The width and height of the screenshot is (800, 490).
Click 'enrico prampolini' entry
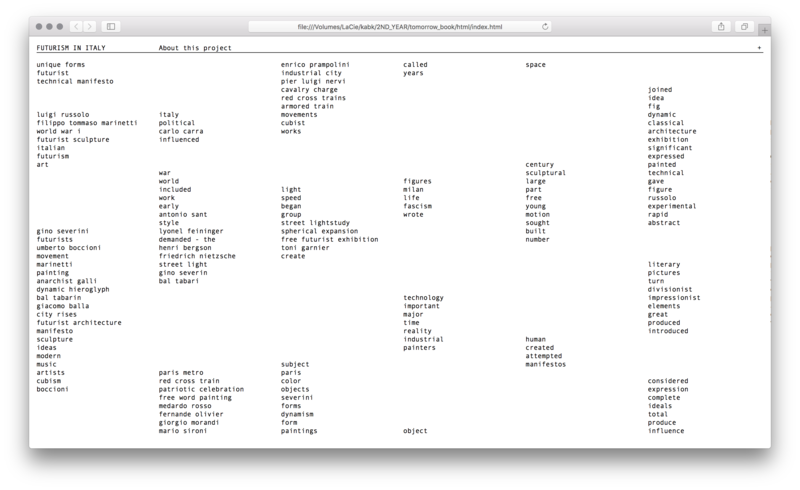315,64
